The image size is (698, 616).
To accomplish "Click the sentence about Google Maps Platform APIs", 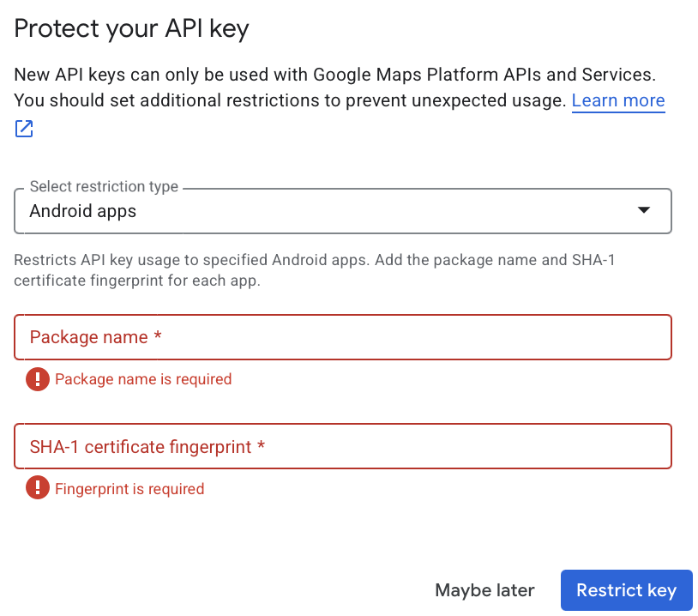I will 340,75.
